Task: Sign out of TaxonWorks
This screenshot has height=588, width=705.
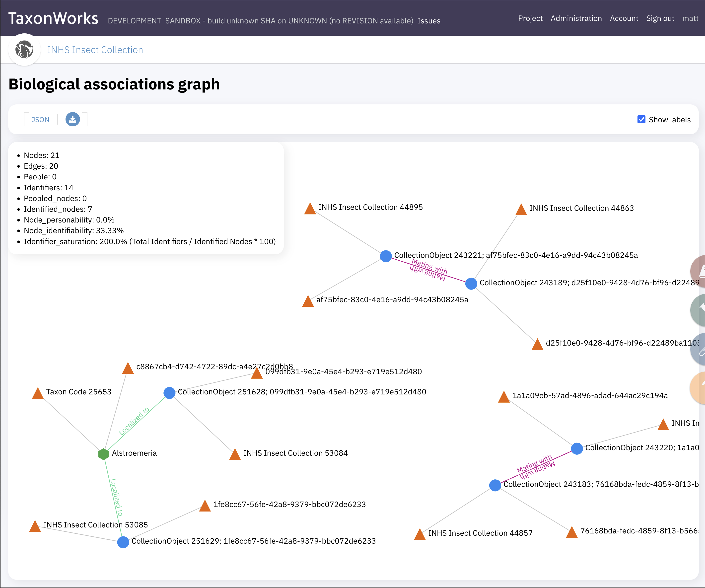Action: coord(660,18)
